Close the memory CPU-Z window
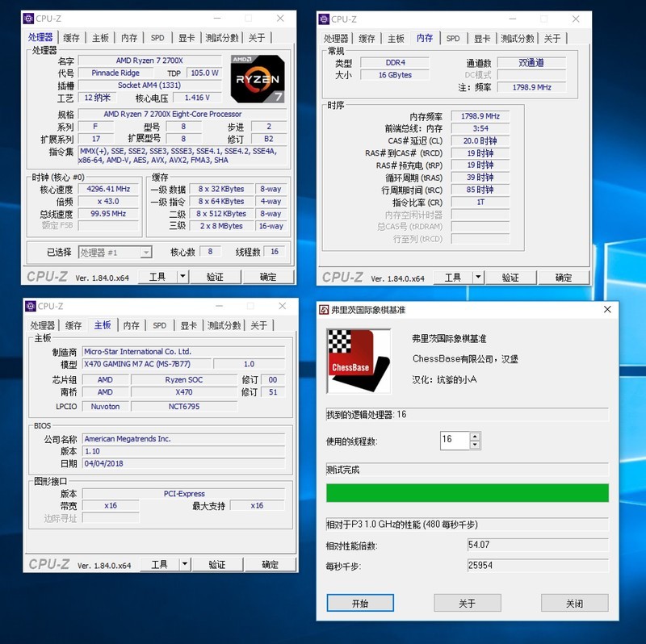Screen dimensions: 646x644 click(x=576, y=19)
